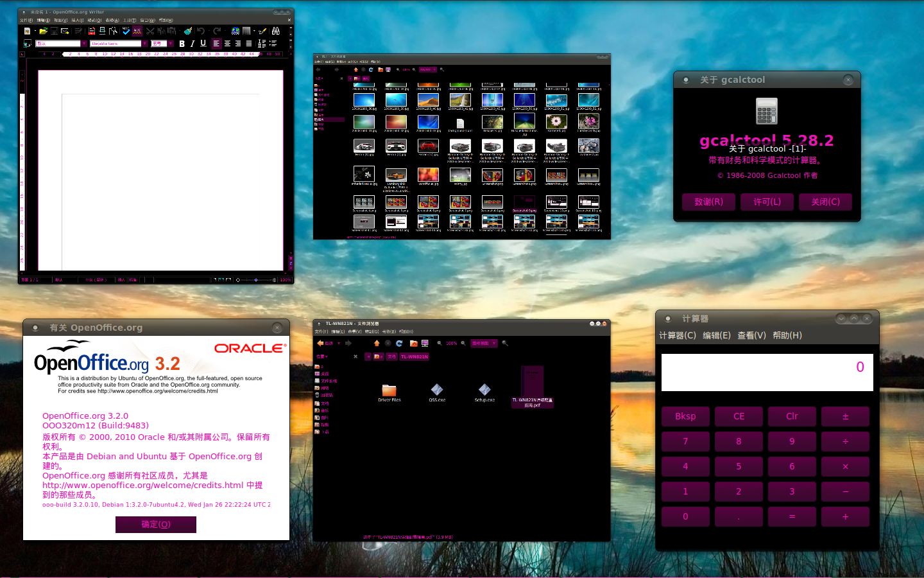Open Back history dropdown in TL-WN821N browser
The height and width of the screenshot is (578, 924).
[339, 343]
